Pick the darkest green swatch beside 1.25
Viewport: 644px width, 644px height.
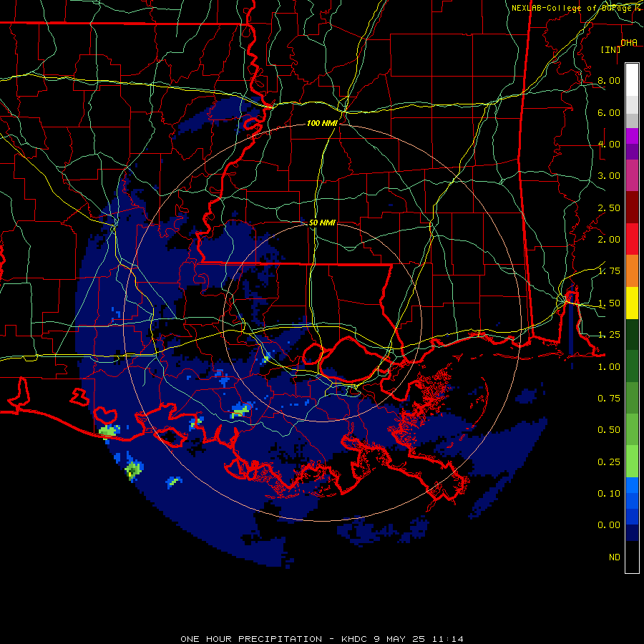(632, 334)
